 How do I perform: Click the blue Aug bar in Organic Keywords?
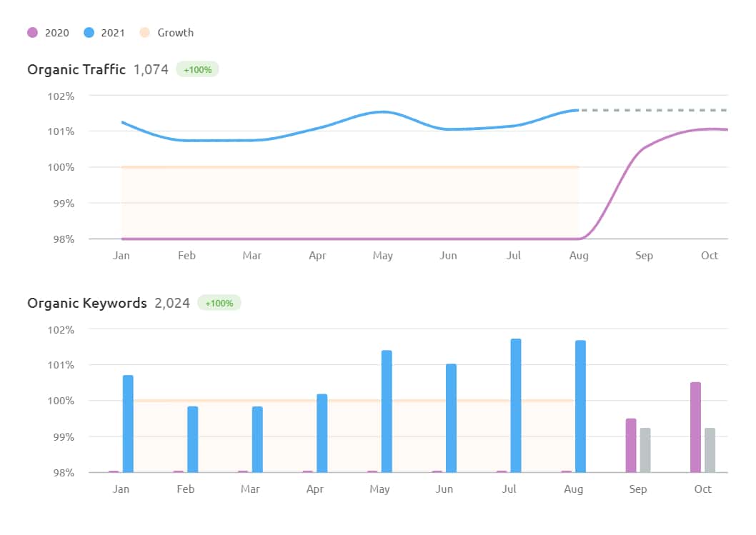pos(580,406)
